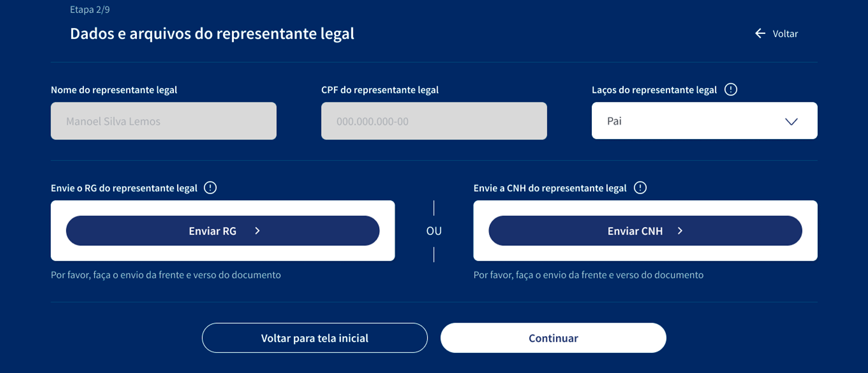The height and width of the screenshot is (373, 868).
Task: Click the Enviar RG button
Action: tap(223, 231)
